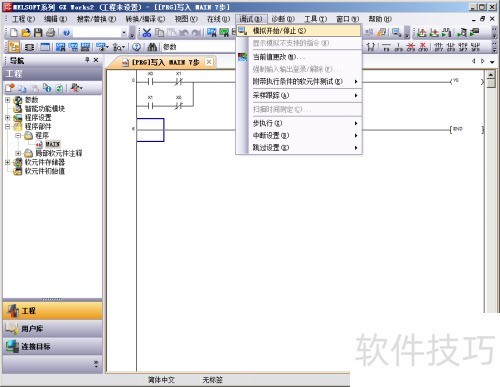Viewport: 500px width, 387px height.
Task: Select 智能功能模块 in the project tree
Action: pos(45,109)
